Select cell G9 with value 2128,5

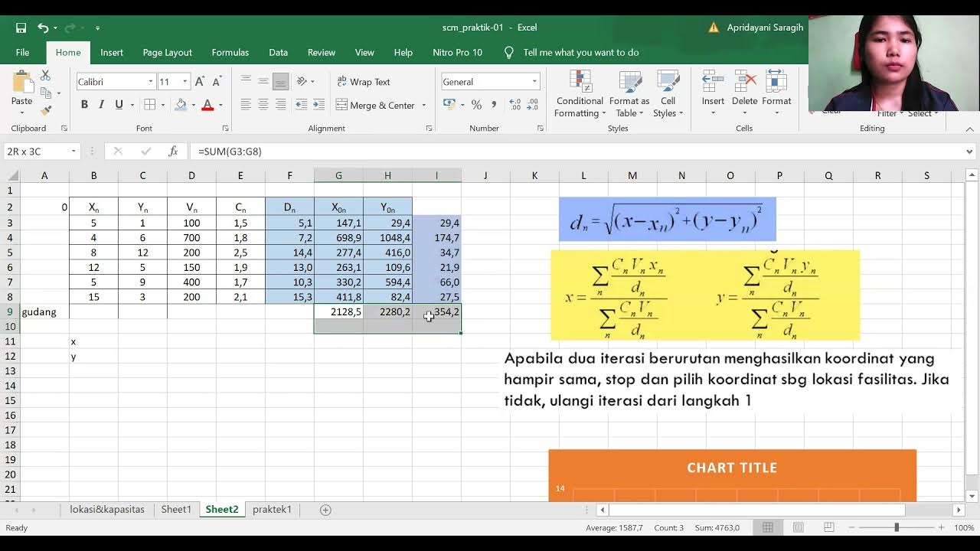point(338,311)
